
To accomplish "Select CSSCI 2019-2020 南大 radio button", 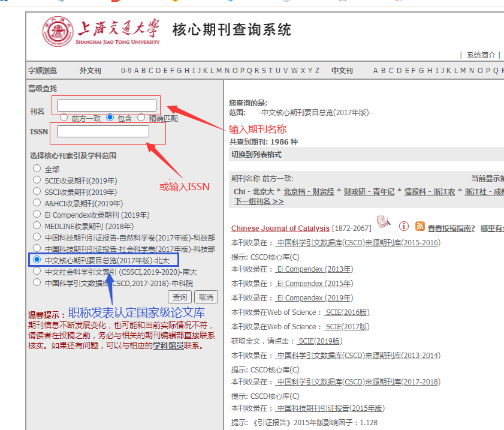I will coord(37,271).
